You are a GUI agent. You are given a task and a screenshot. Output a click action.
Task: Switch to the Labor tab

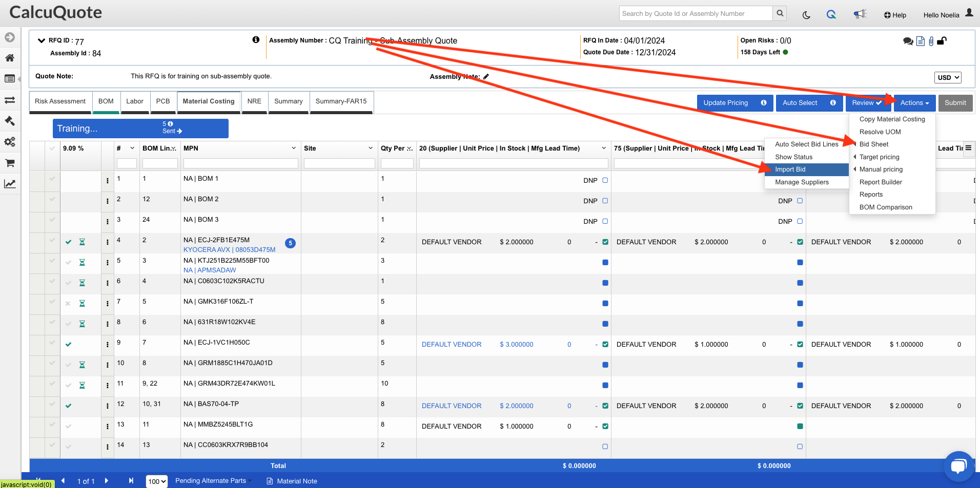135,101
